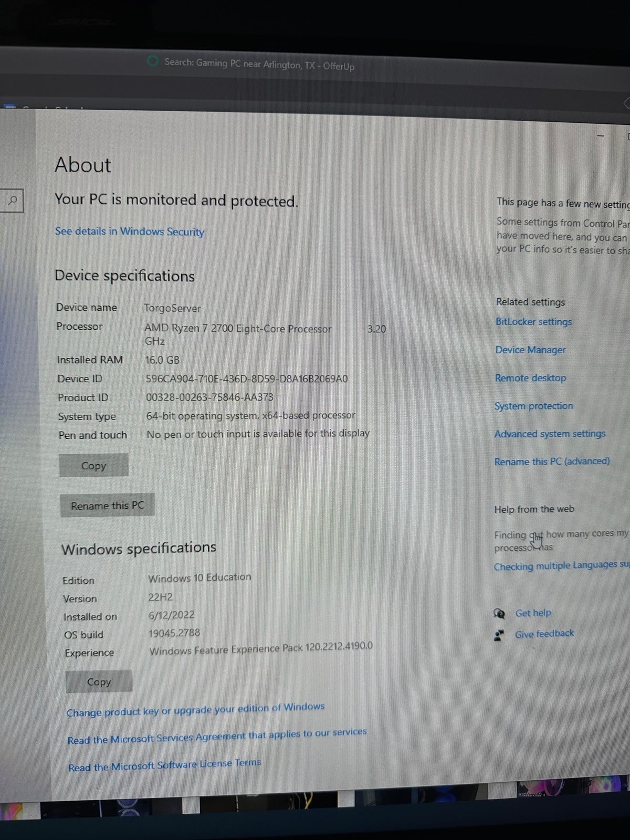This screenshot has width=630, height=840.
Task: Click the Windows specifications heading
Action: [x=139, y=548]
